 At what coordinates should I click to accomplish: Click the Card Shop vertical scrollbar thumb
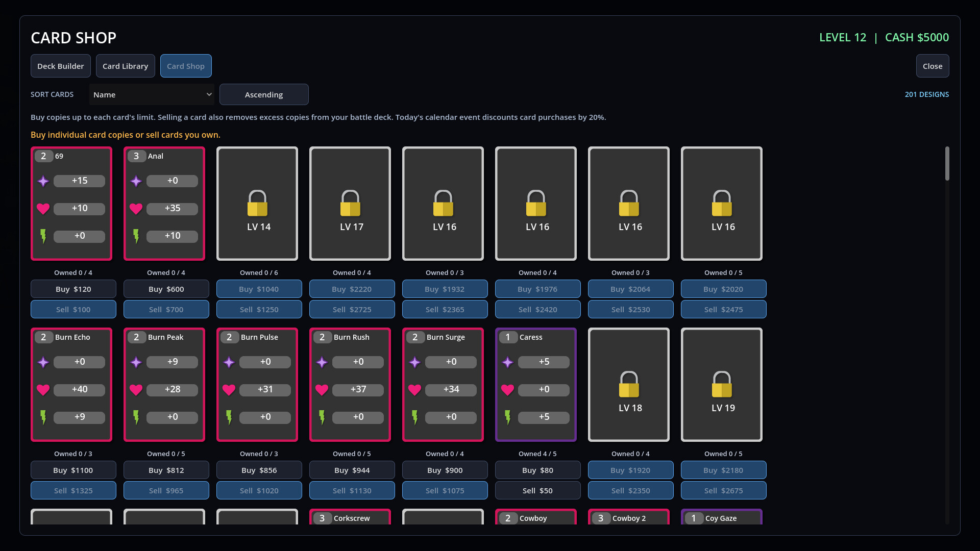(x=947, y=163)
